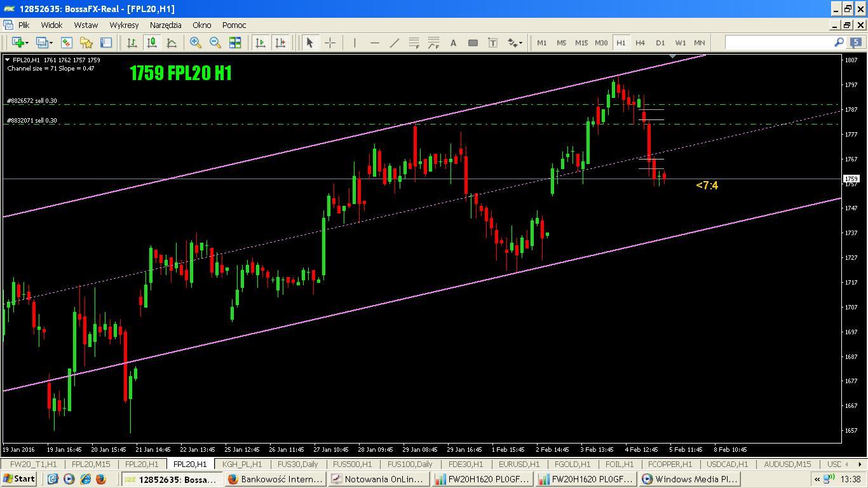
Task: Open the Windows Start menu
Action: (18, 479)
